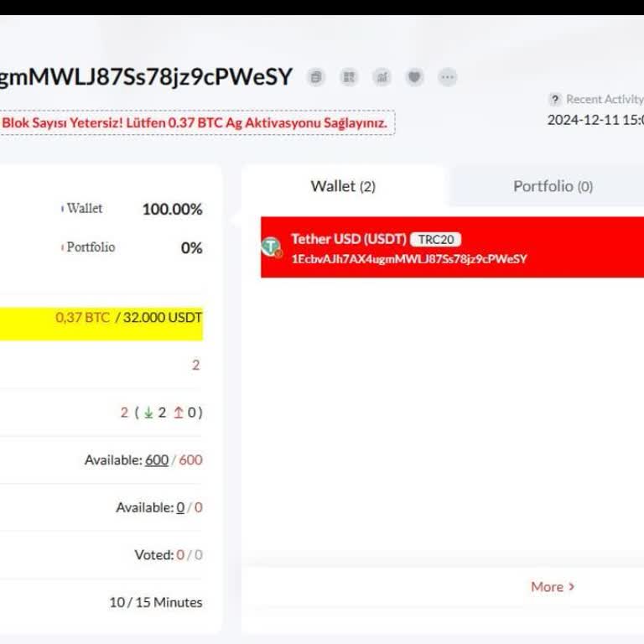Click the heart favorite icon

coord(414,77)
